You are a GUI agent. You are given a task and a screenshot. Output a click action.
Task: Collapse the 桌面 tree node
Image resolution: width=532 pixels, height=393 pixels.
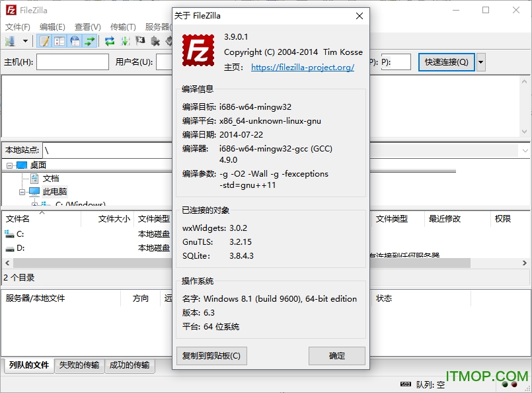[x=9, y=165]
